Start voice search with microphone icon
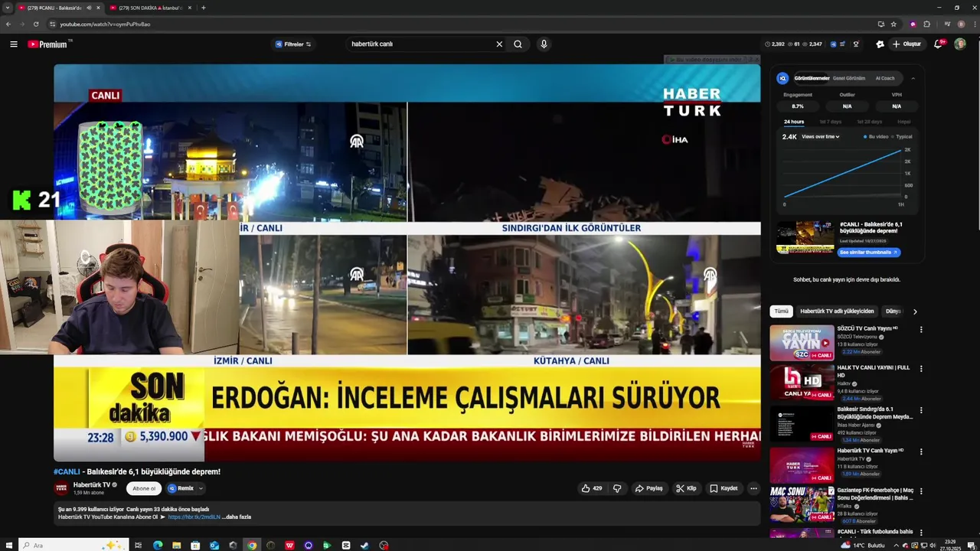 click(544, 44)
